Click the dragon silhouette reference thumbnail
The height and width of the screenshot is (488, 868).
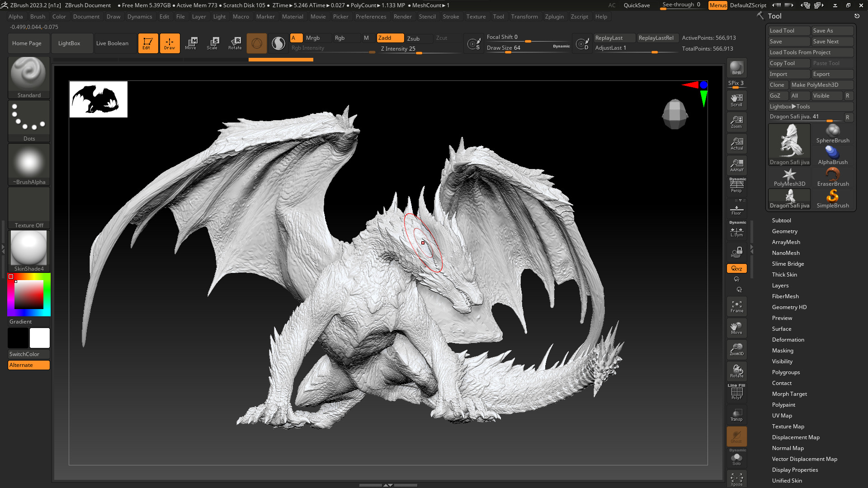(99, 99)
